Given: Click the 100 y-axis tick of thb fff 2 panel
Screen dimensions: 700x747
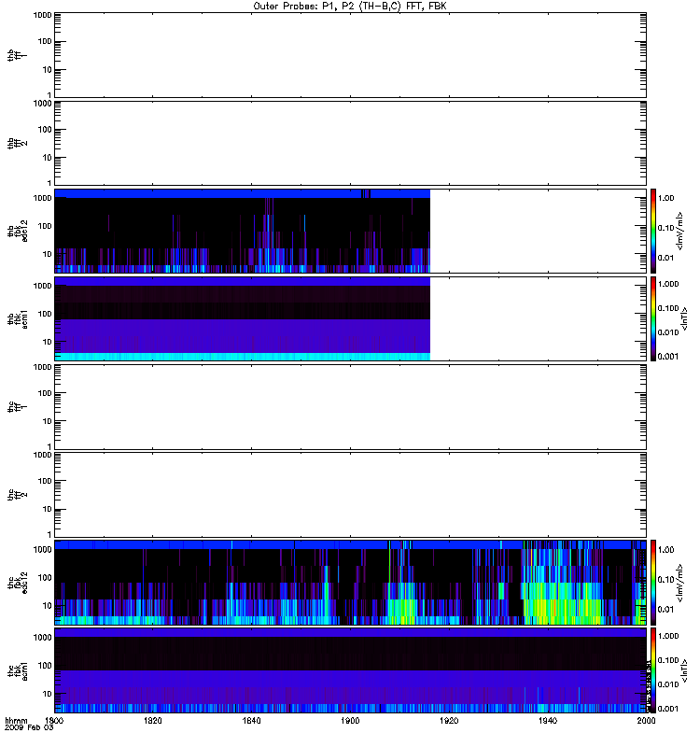Looking at the screenshot, I should click(45, 130).
